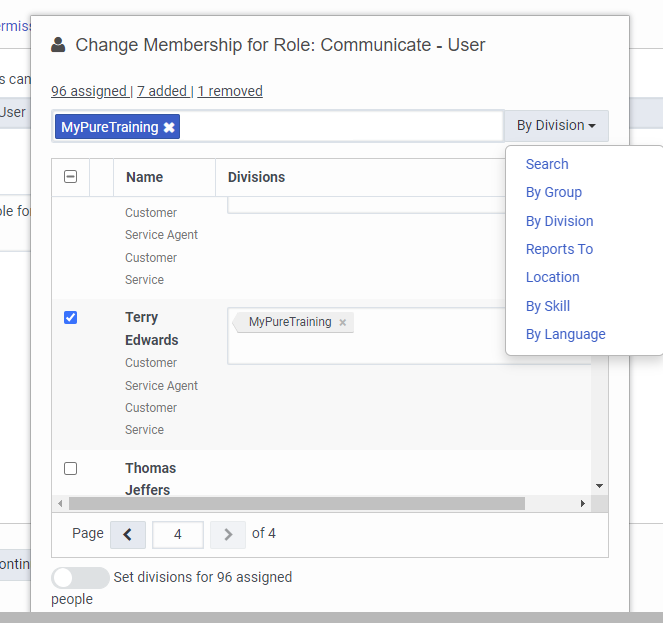
Task: Remove the MyPureTraining filter tag
Action: (x=169, y=127)
